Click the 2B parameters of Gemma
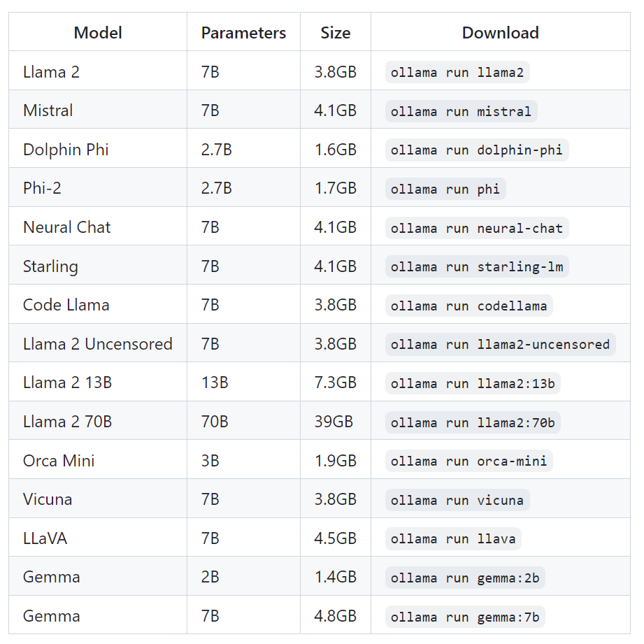This screenshot has width=644, height=644. coord(210,577)
